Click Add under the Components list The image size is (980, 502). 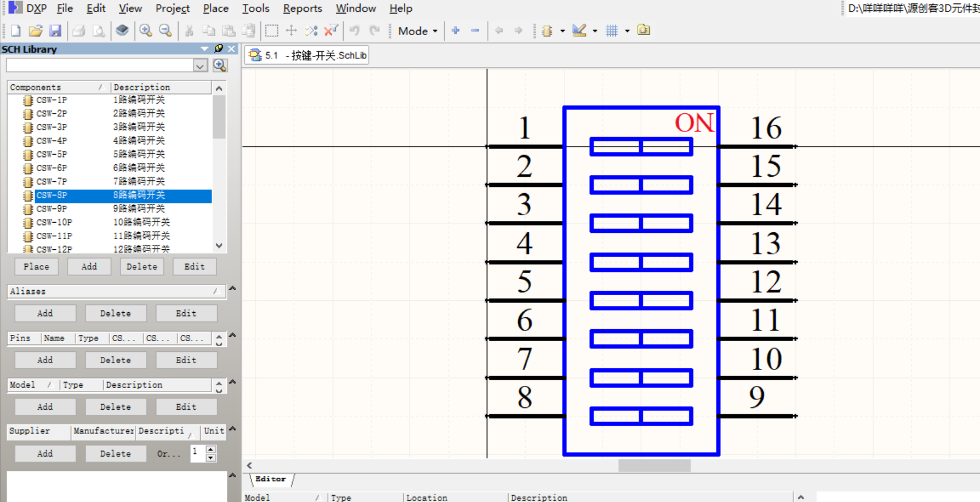click(x=89, y=266)
